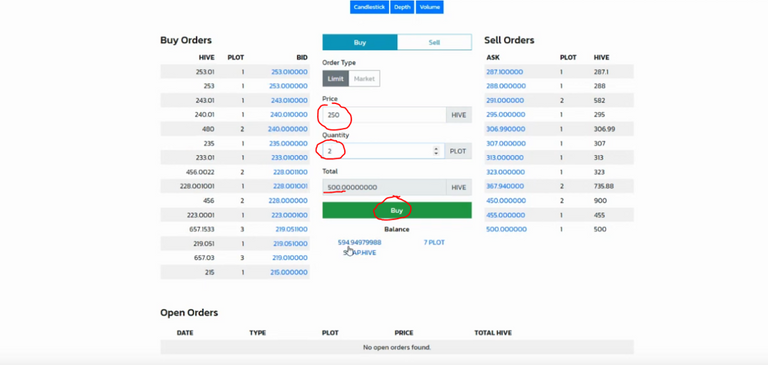The image size is (768, 365).
Task: Select ask price 500.000000
Action: point(506,229)
